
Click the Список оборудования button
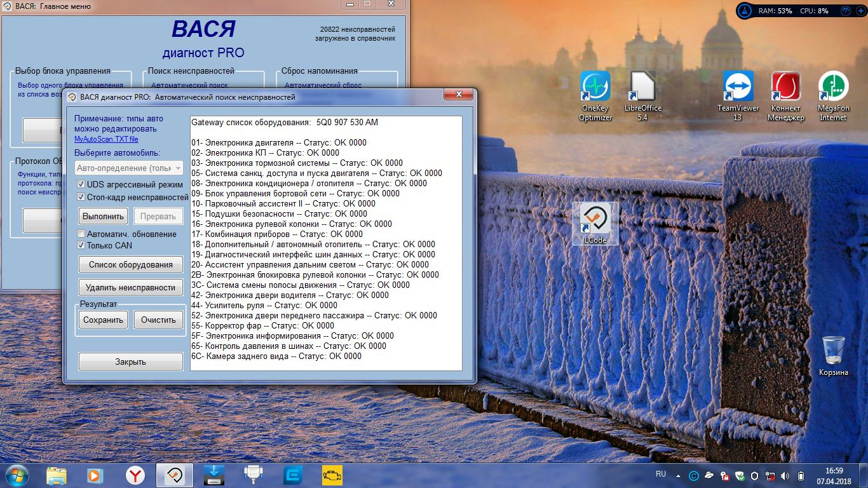tap(130, 264)
